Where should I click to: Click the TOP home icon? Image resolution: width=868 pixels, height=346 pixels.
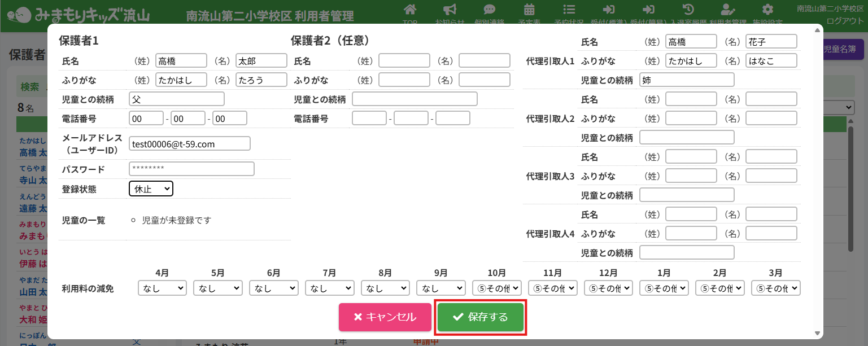tap(410, 10)
